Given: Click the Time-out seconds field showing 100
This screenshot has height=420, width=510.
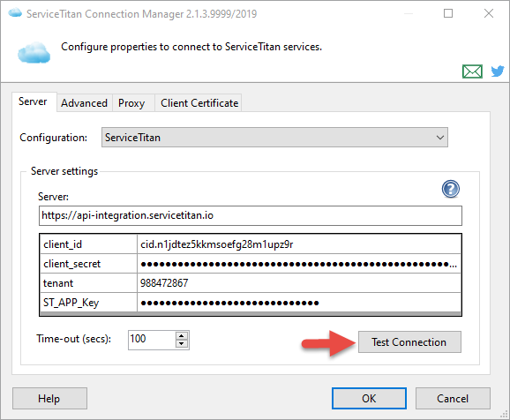Looking at the screenshot, I should tap(152, 340).
